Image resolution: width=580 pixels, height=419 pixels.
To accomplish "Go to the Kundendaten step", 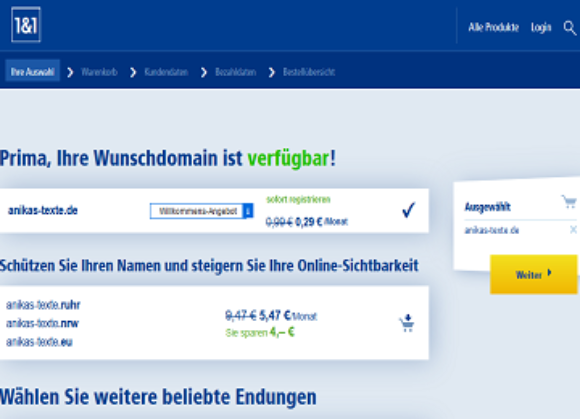I will (166, 72).
